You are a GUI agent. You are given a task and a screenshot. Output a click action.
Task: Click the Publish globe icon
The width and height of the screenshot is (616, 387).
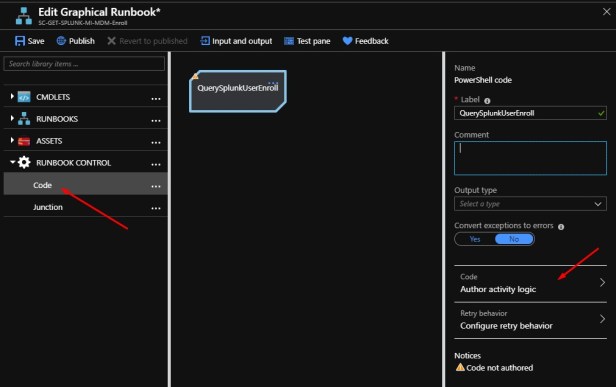pyautogui.click(x=61, y=41)
